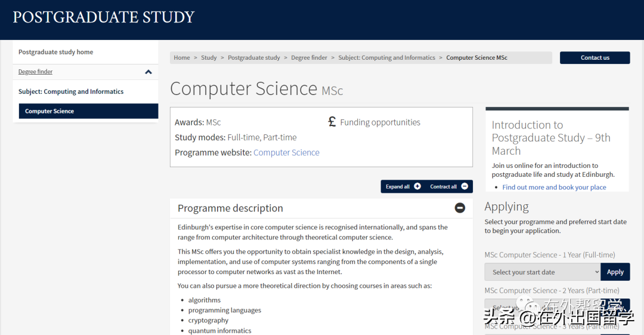The width and height of the screenshot is (644, 335).
Task: Select Subject: Computing and Informatics in the sidebar
Action: coord(71,91)
